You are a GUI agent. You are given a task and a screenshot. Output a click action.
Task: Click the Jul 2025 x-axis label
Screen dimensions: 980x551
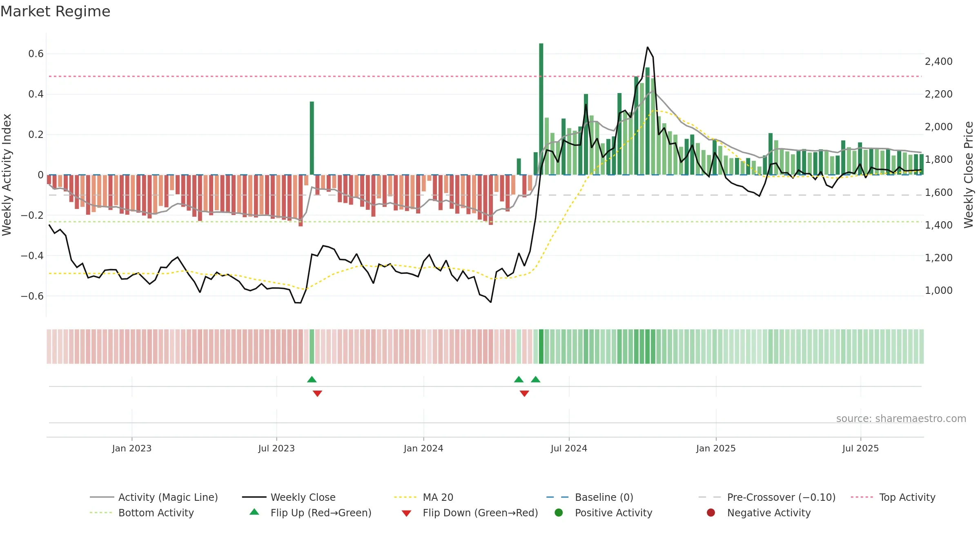tap(860, 448)
